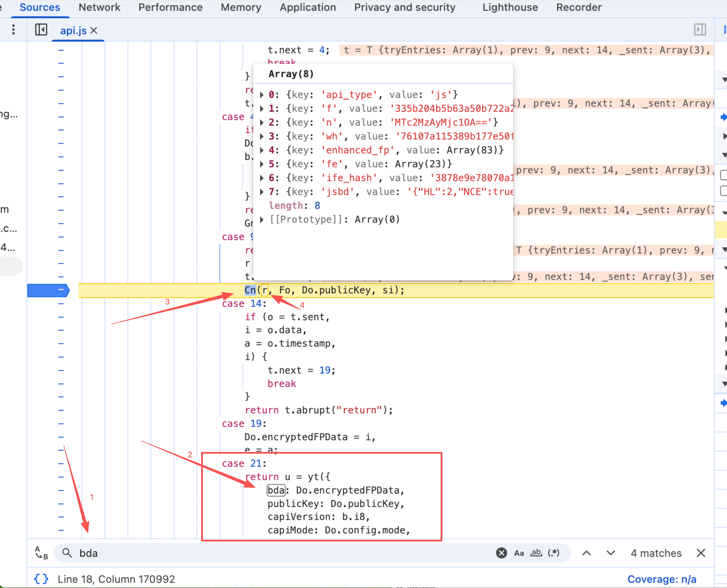Expand array item 4 enhanced_fp
The width and height of the screenshot is (727, 588).
(262, 150)
